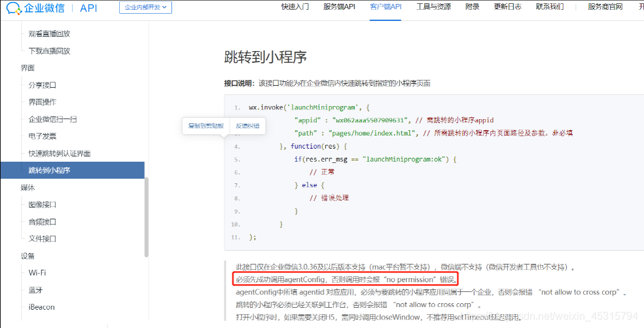
Task: Click the function(res) code line
Action: tap(313, 146)
